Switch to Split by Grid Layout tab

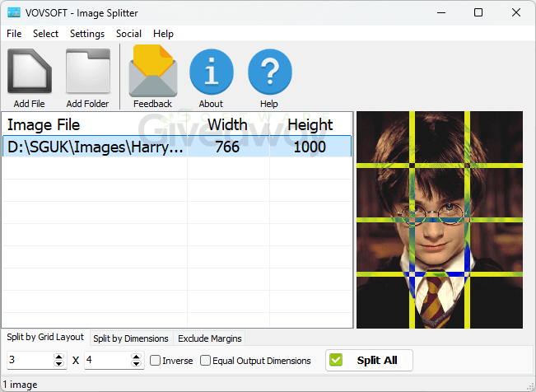(45, 338)
